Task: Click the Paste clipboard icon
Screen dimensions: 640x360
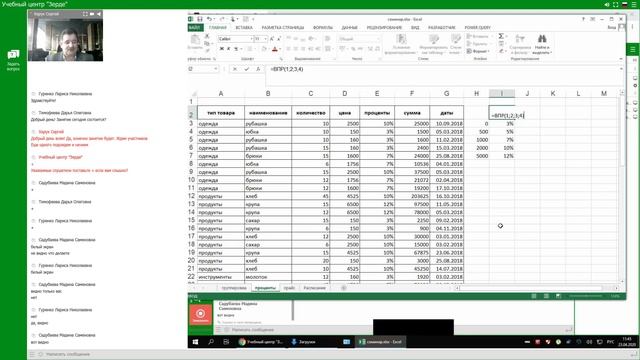Action: tap(195, 40)
